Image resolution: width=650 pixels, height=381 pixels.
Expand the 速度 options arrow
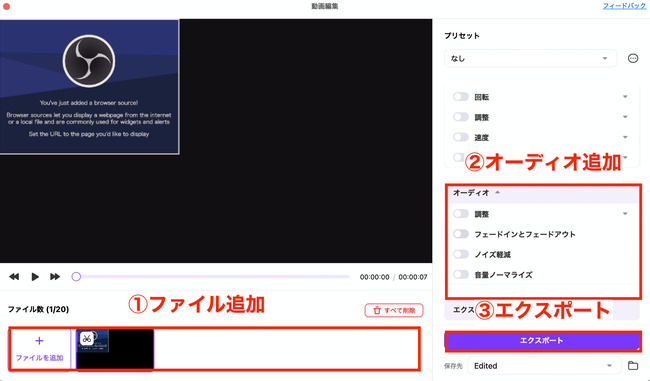625,137
